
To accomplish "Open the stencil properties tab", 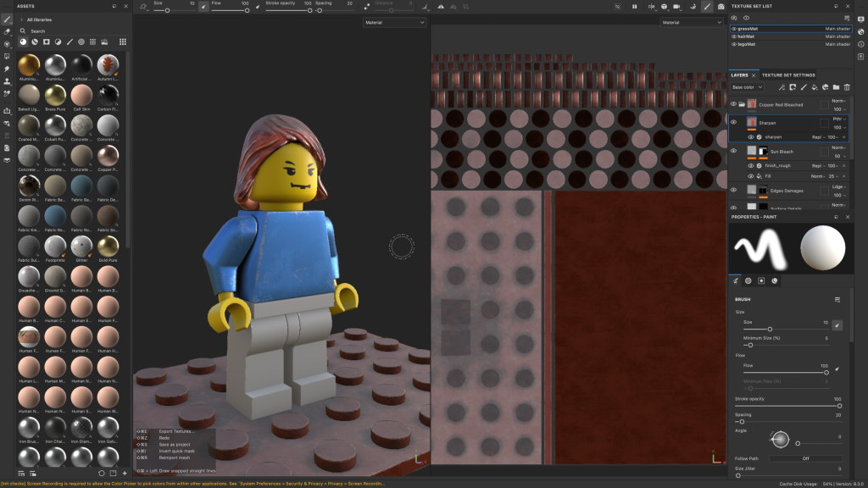I will 761,281.
